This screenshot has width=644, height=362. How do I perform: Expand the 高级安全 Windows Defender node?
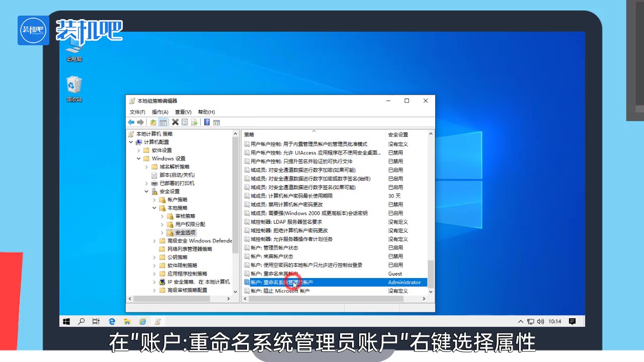(x=154, y=240)
